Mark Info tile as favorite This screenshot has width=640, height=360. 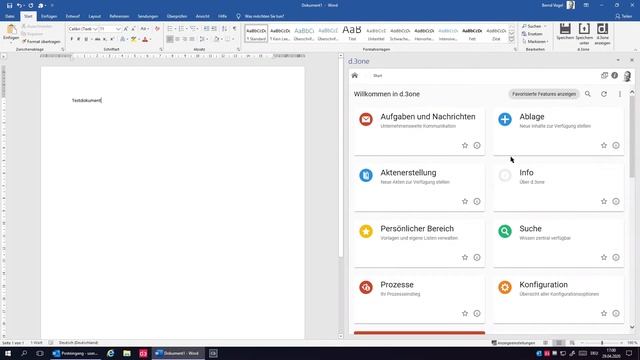(x=604, y=201)
